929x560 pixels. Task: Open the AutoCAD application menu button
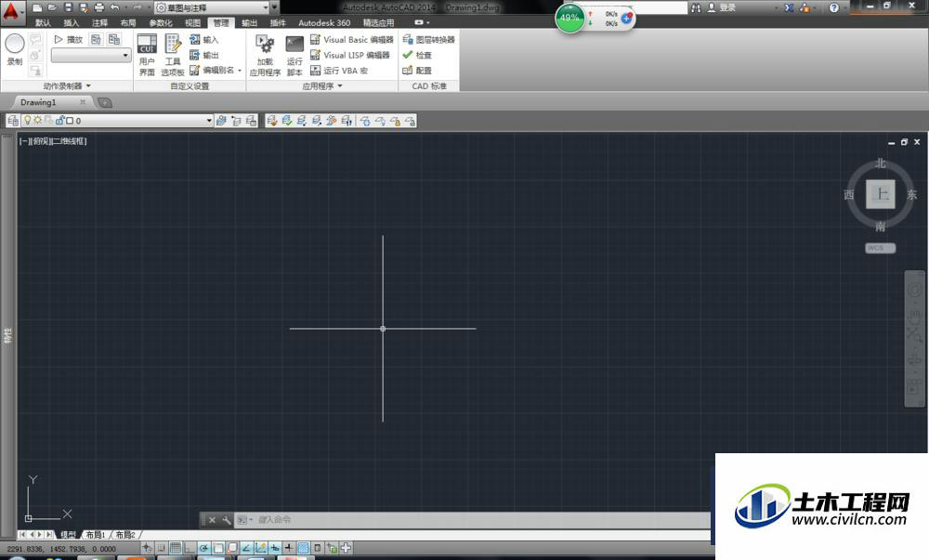pos(13,12)
